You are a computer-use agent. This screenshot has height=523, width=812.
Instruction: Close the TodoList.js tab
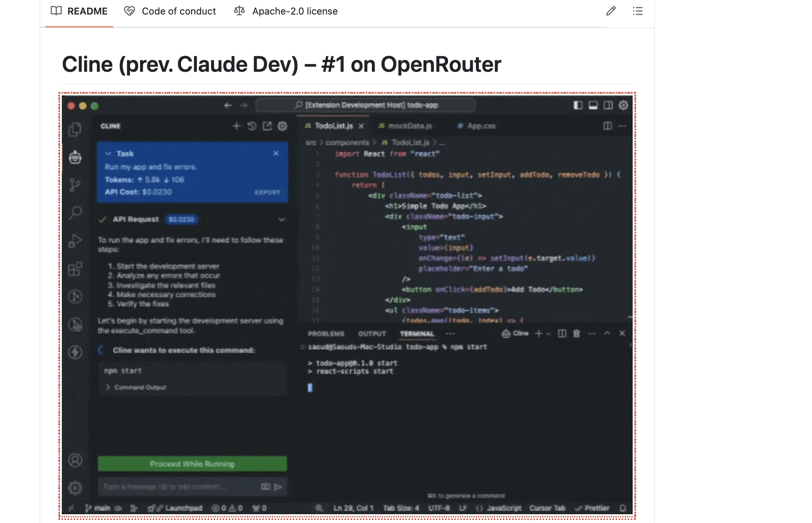(x=361, y=126)
